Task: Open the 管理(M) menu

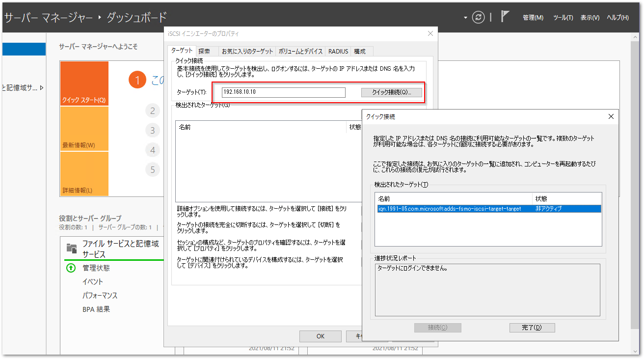Action: pyautogui.click(x=533, y=17)
